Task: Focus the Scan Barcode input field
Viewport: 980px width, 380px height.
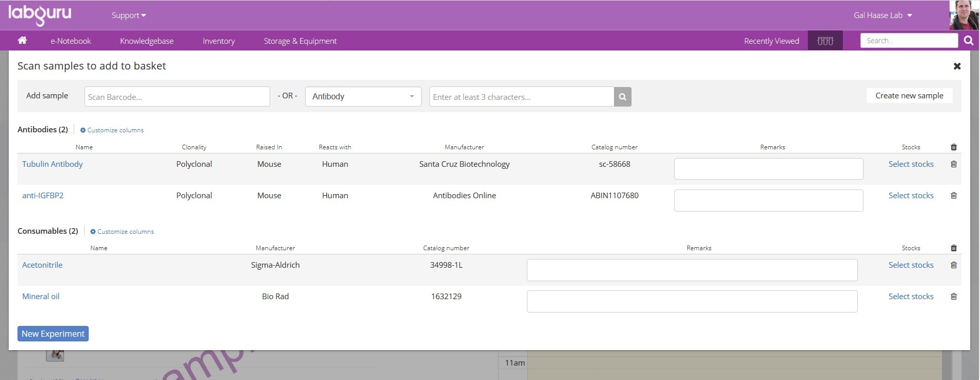Action: click(x=177, y=97)
